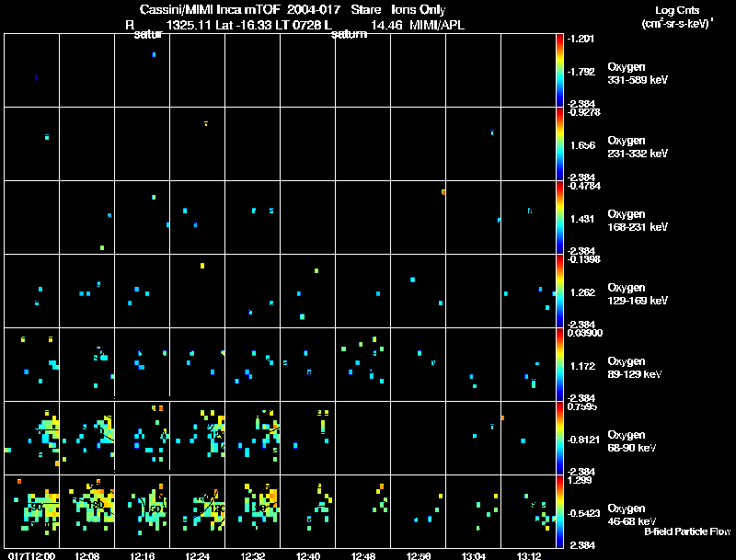
Task: Click the '12:08' time axis label
Action: click(86, 555)
